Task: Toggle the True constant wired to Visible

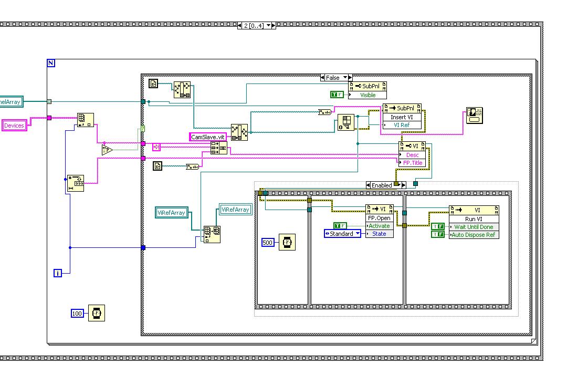Action: (x=337, y=95)
